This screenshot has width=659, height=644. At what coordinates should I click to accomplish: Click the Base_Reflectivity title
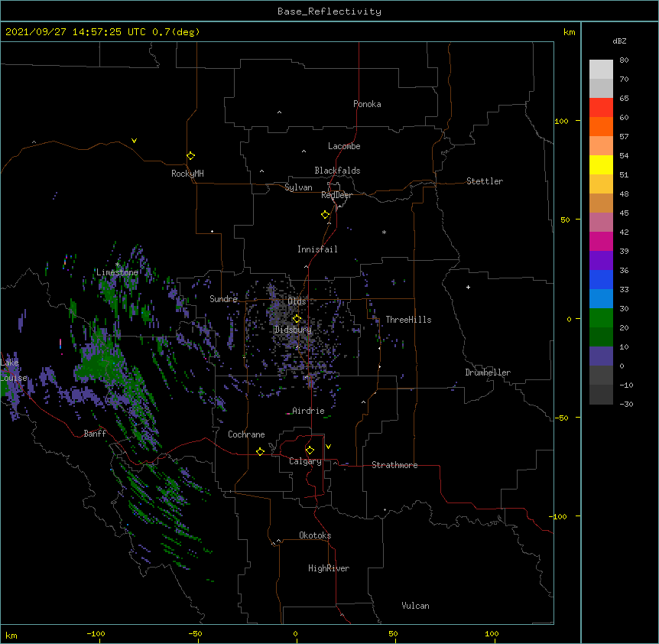click(x=329, y=11)
